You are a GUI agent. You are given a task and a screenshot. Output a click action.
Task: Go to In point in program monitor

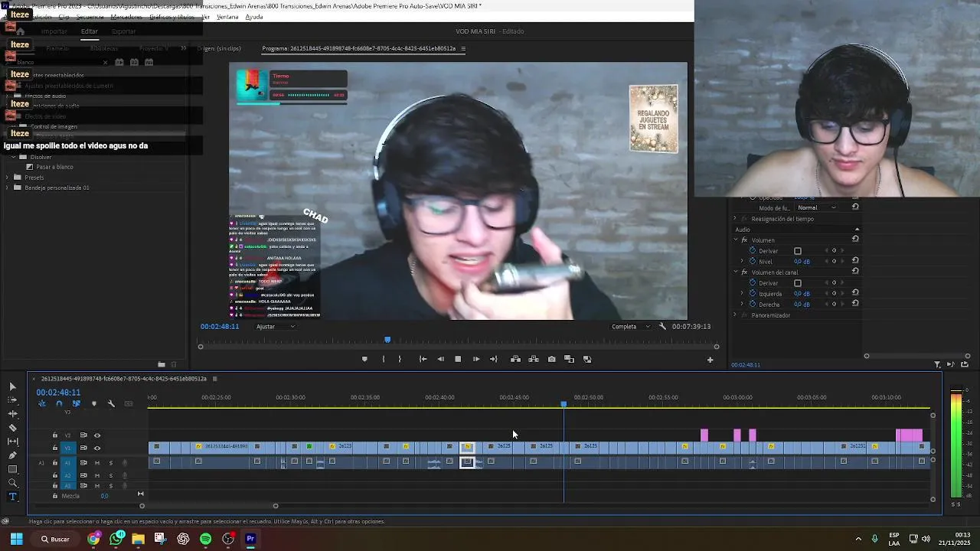[423, 359]
